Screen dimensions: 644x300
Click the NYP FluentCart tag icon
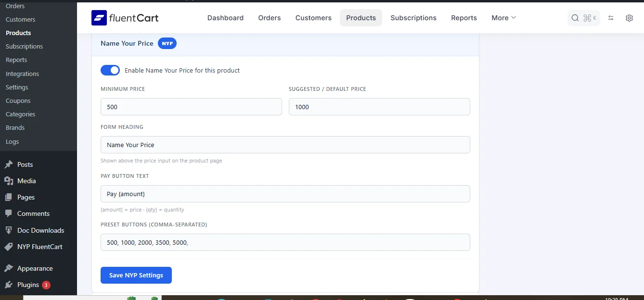click(x=9, y=247)
